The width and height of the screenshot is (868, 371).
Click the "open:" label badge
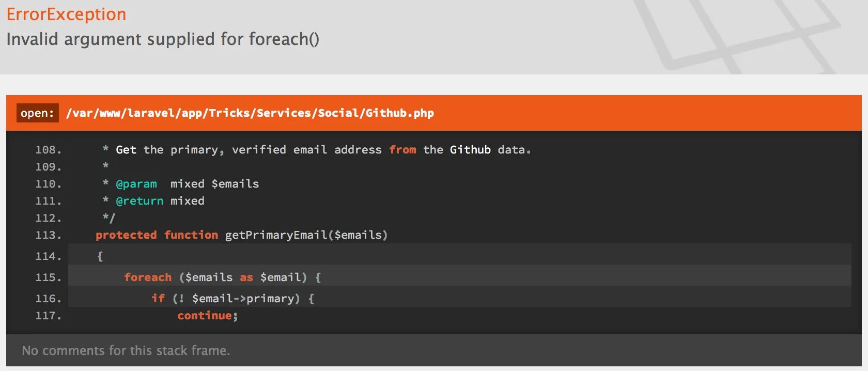(x=37, y=113)
